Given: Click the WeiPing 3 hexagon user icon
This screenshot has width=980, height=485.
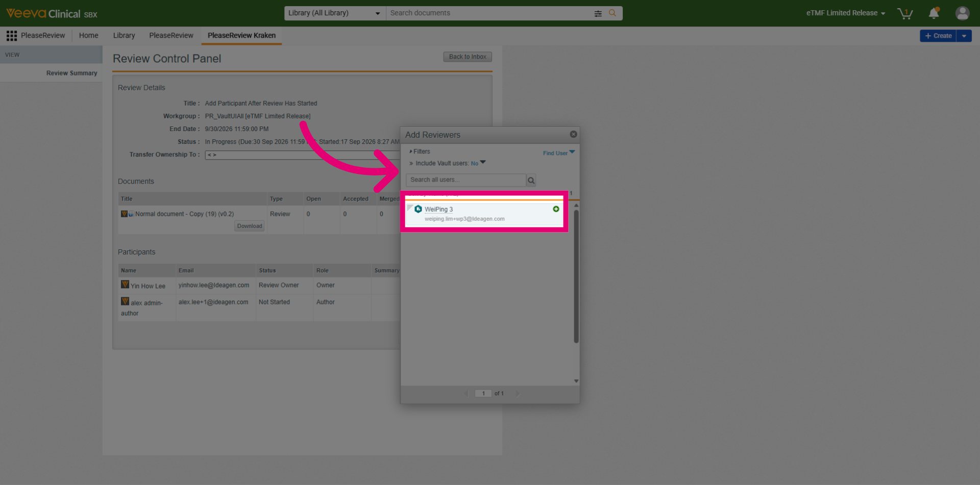Looking at the screenshot, I should tap(418, 209).
